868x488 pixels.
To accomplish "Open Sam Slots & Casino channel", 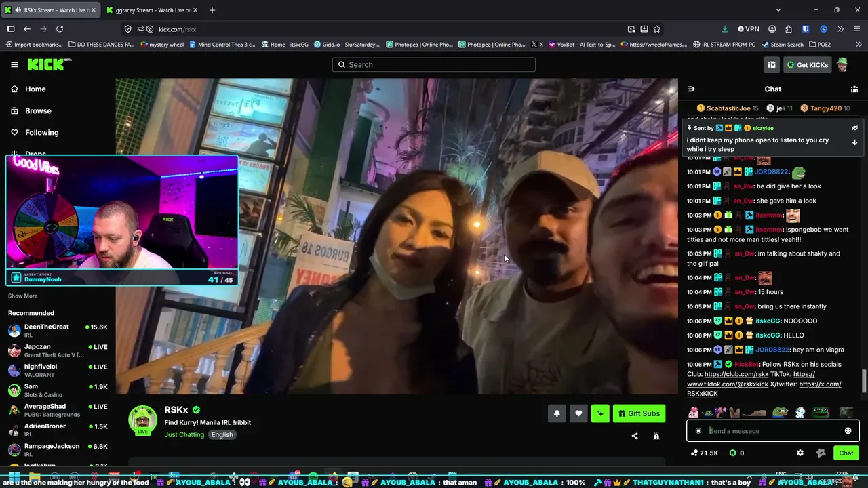I will tap(58, 390).
